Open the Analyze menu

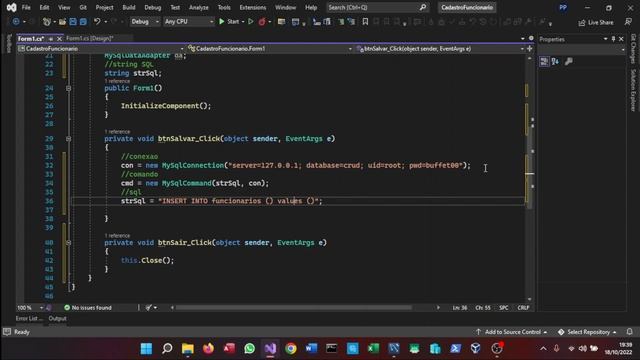point(198,7)
